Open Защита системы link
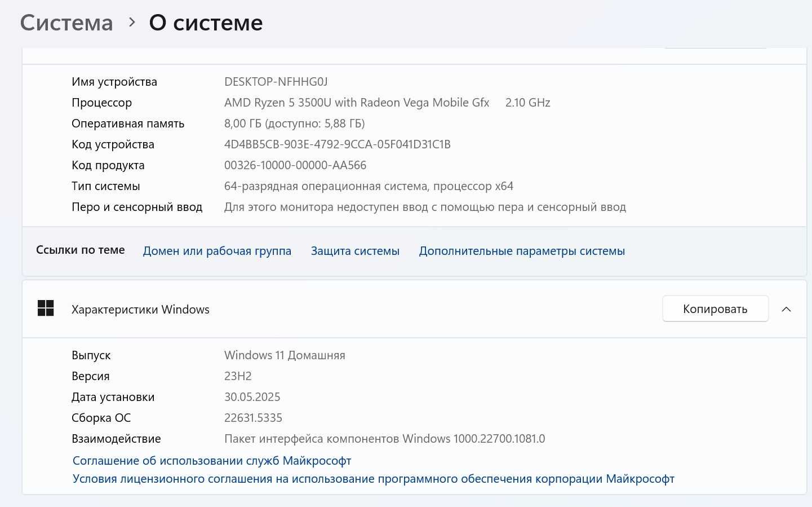The image size is (812, 507). click(x=355, y=251)
